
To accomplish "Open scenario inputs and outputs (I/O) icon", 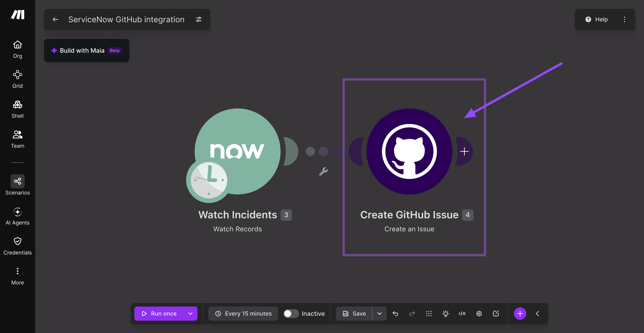I will (462, 313).
